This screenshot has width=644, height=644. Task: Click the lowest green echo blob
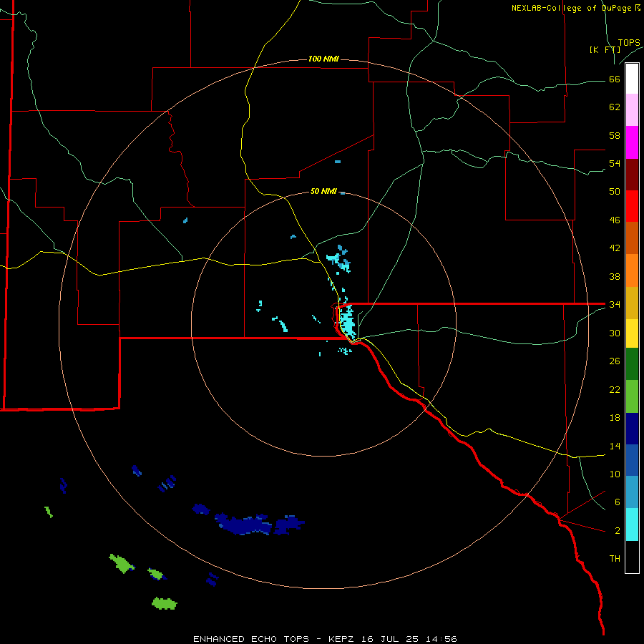click(x=165, y=603)
